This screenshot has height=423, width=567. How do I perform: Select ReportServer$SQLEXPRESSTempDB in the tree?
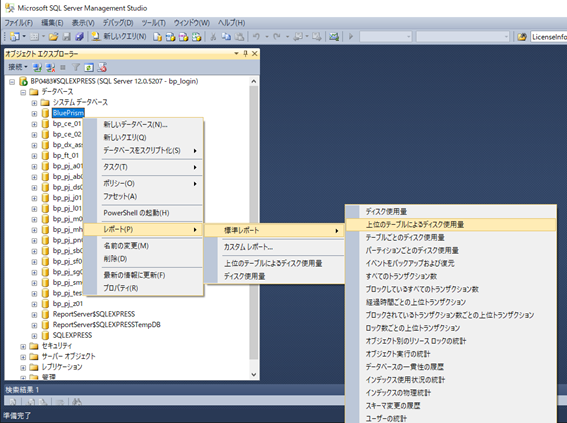[107, 325]
